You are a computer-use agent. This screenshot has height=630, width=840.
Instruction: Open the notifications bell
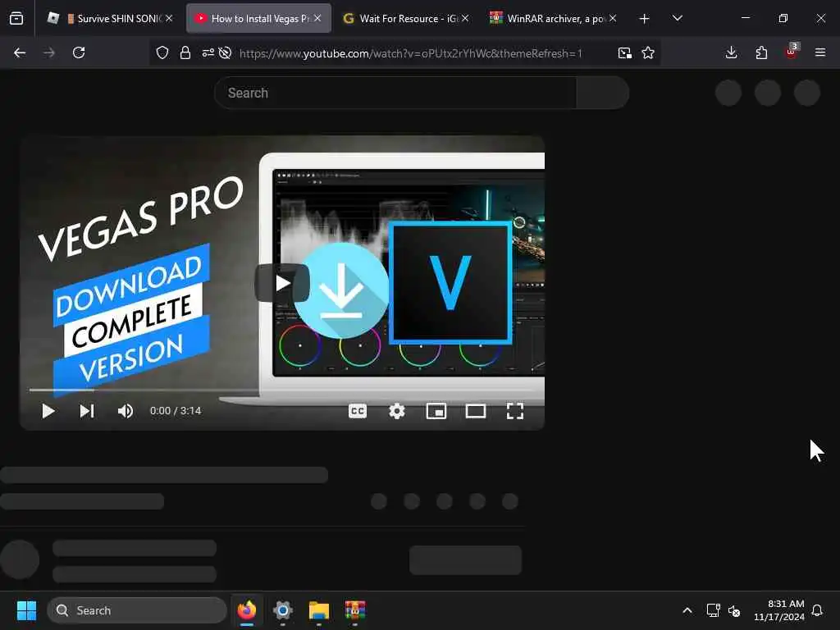coord(818,610)
